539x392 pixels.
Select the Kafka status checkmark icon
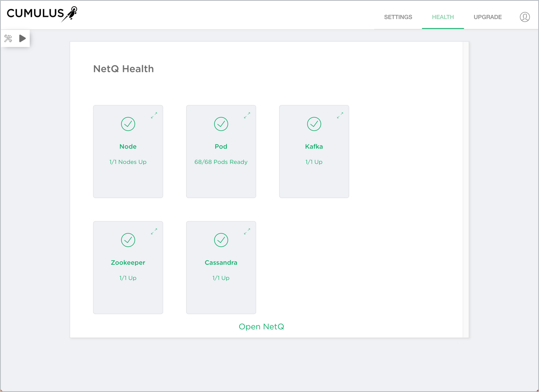[x=314, y=124]
